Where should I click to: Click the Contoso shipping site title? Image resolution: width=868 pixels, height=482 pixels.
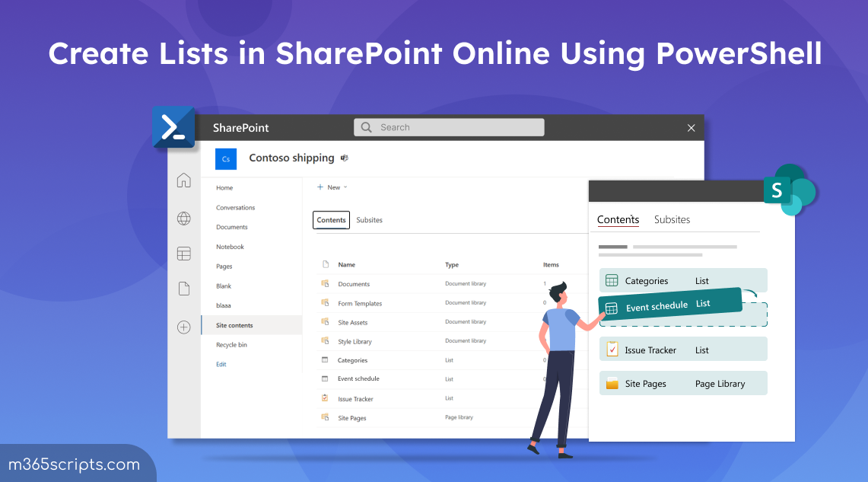[x=291, y=158]
